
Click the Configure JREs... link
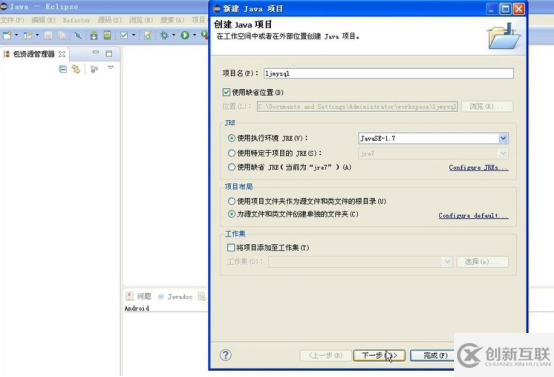479,167
